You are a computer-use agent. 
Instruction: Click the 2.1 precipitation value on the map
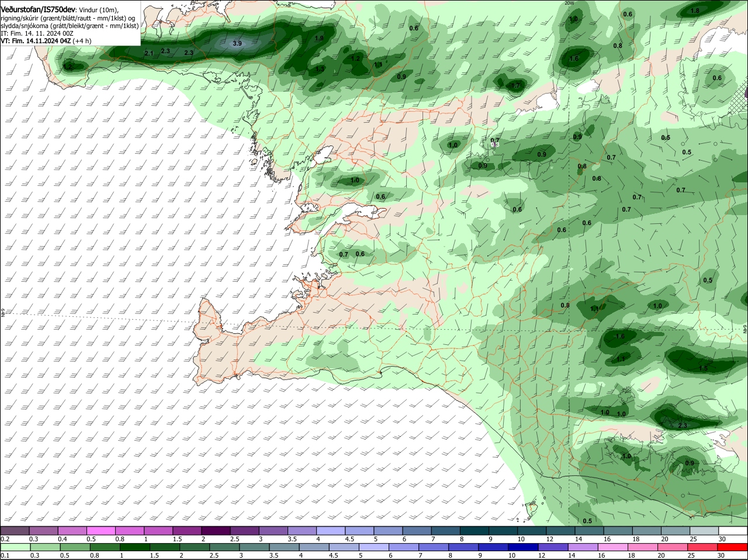click(x=148, y=54)
